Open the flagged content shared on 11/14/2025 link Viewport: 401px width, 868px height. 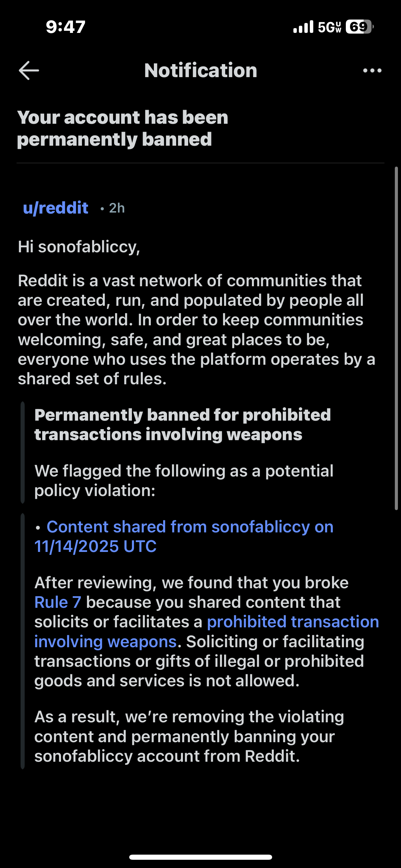pos(184,537)
